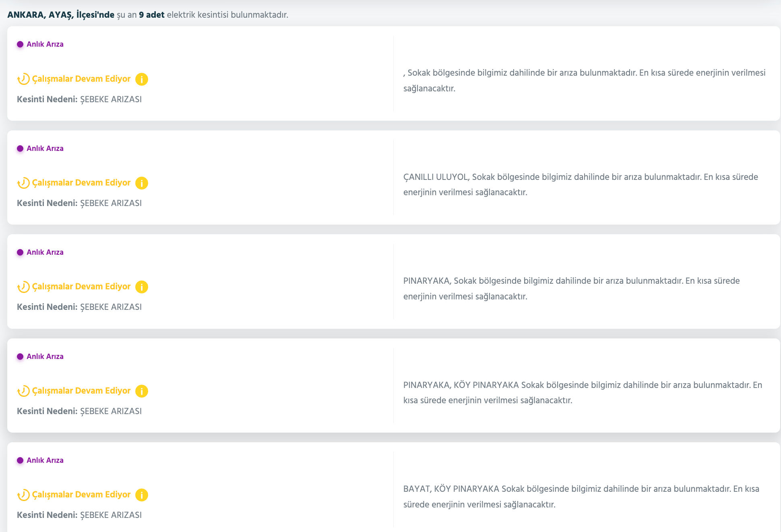781x532 pixels.
Task: Click purple status dot in the BAYAT card
Action: (x=20, y=460)
